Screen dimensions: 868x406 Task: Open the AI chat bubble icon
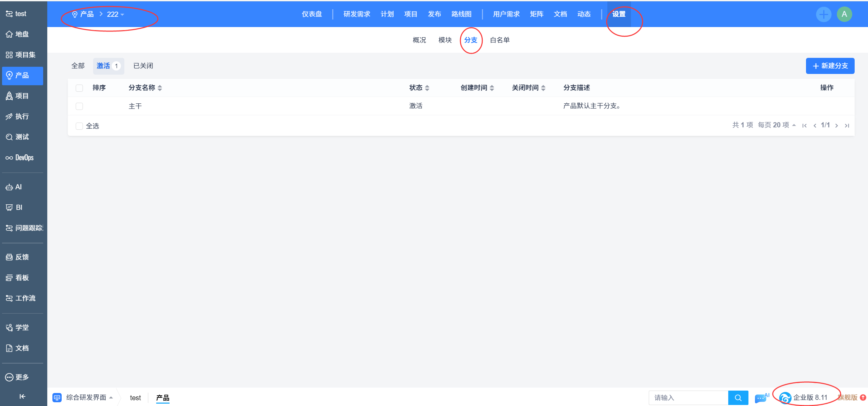click(761, 398)
